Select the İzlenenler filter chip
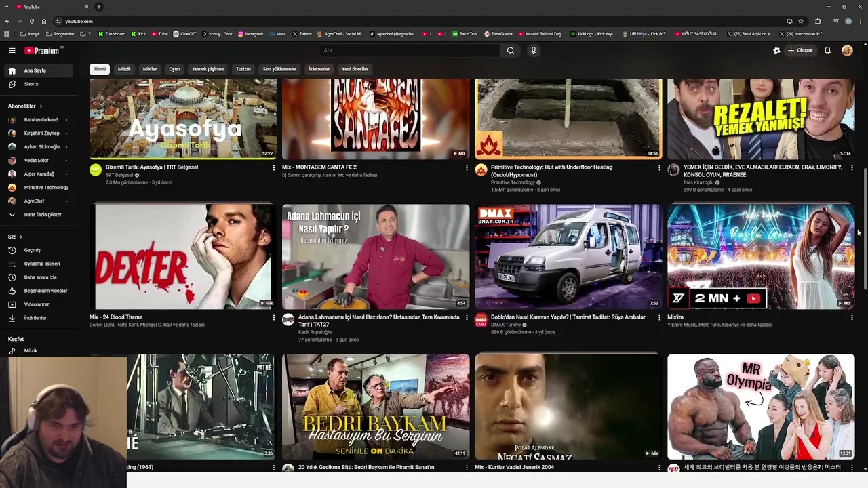The width and height of the screenshot is (868, 488). pos(319,69)
